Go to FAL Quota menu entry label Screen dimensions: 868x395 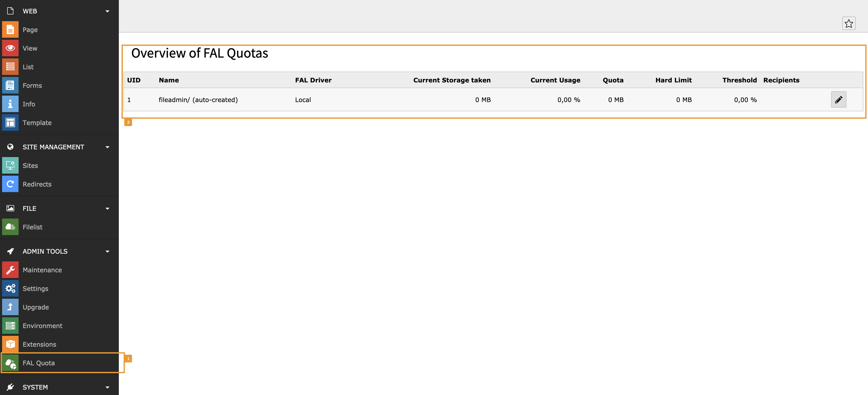(x=38, y=363)
